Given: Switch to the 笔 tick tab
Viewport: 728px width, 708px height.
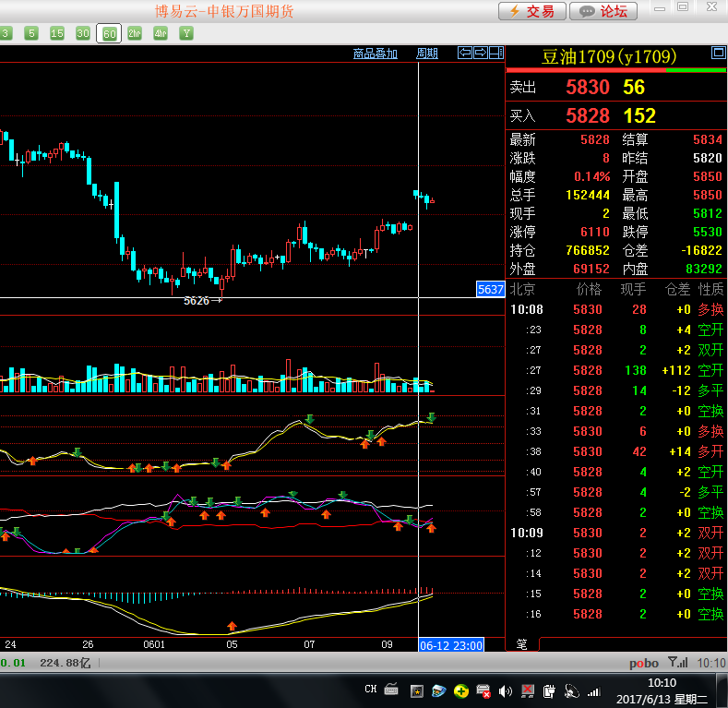Looking at the screenshot, I should 521,643.
